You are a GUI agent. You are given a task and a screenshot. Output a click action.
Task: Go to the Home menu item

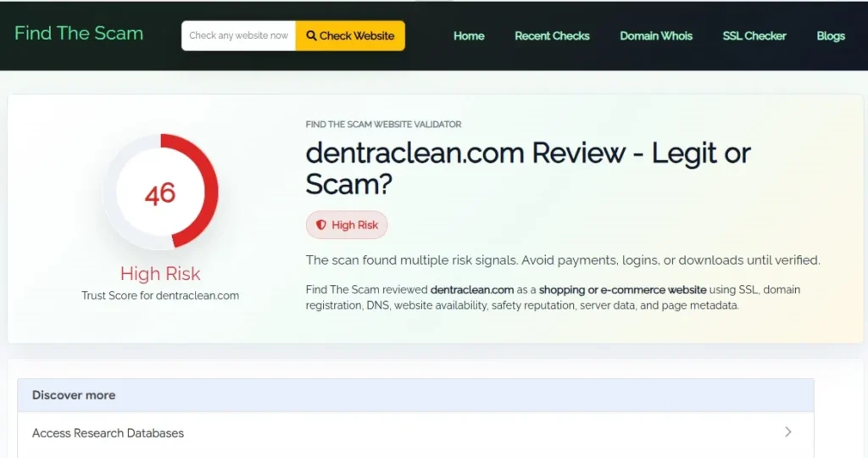coord(469,36)
